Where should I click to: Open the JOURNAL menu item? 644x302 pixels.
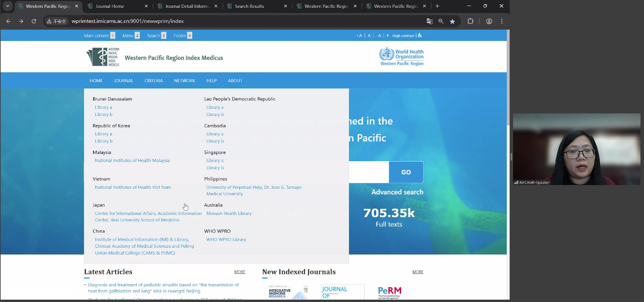pos(124,81)
